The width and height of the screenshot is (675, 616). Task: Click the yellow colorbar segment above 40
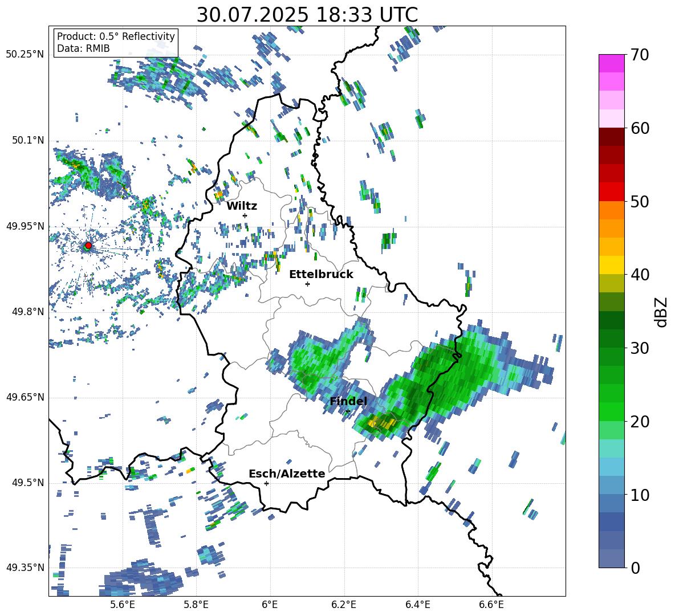pos(611,265)
